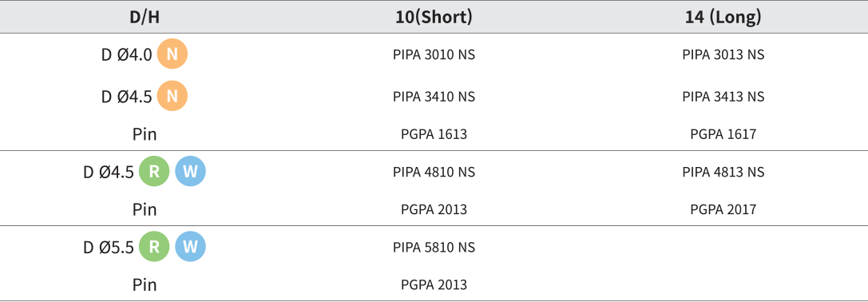The width and height of the screenshot is (868, 302).
Task: Click the orange N badge beside D Ø4.5
Action: click(172, 97)
